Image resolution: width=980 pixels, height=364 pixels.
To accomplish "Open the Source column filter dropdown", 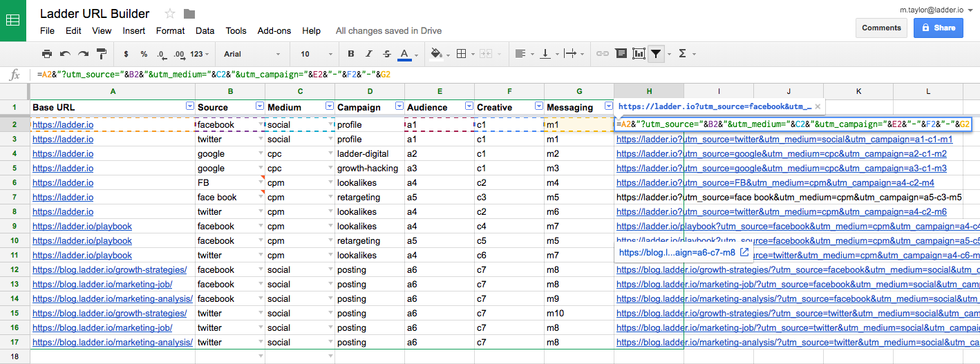I will (x=260, y=106).
